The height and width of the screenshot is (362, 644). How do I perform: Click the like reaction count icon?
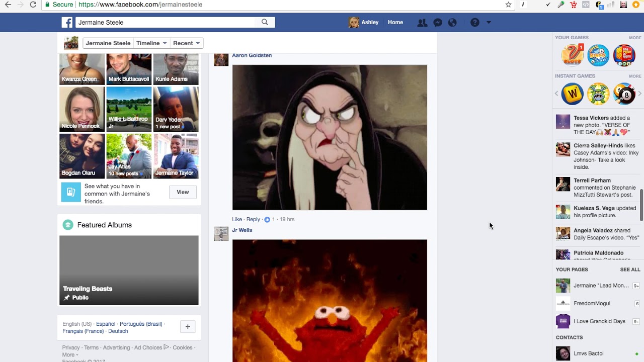click(267, 220)
